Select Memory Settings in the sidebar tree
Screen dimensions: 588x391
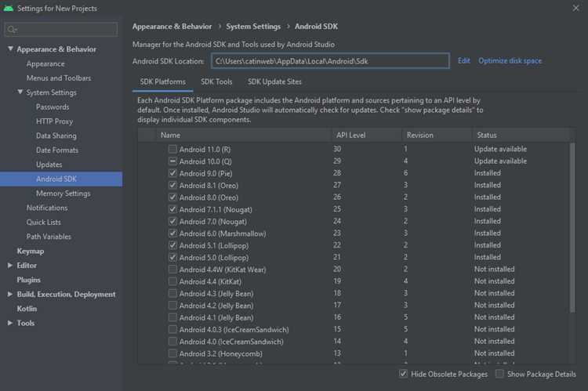pyautogui.click(x=64, y=194)
